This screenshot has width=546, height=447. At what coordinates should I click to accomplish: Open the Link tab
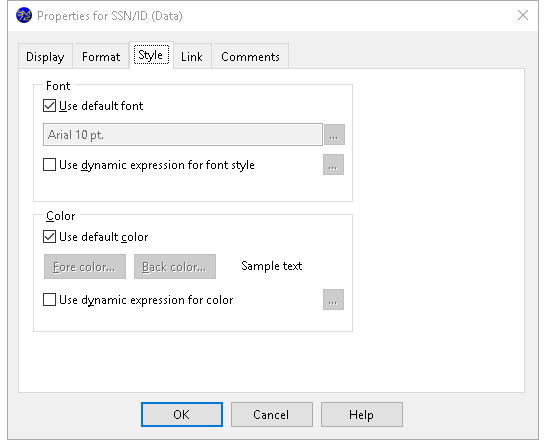(x=192, y=56)
